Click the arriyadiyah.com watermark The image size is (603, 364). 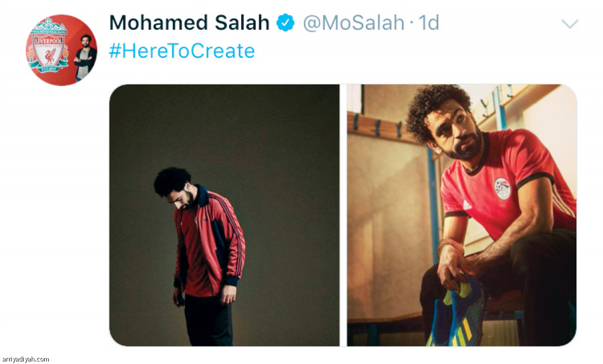click(26, 359)
